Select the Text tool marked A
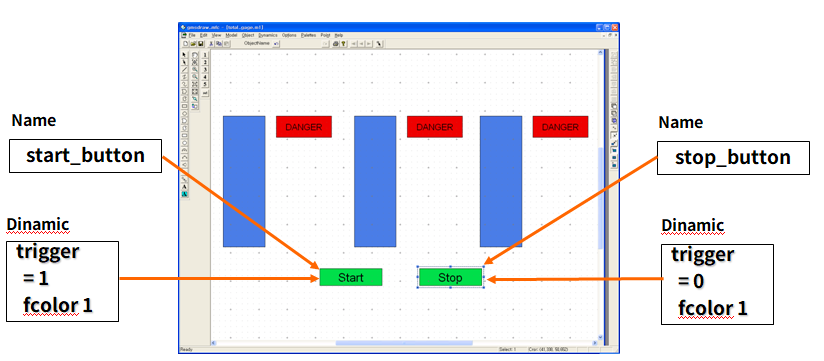824x361 pixels. (184, 187)
